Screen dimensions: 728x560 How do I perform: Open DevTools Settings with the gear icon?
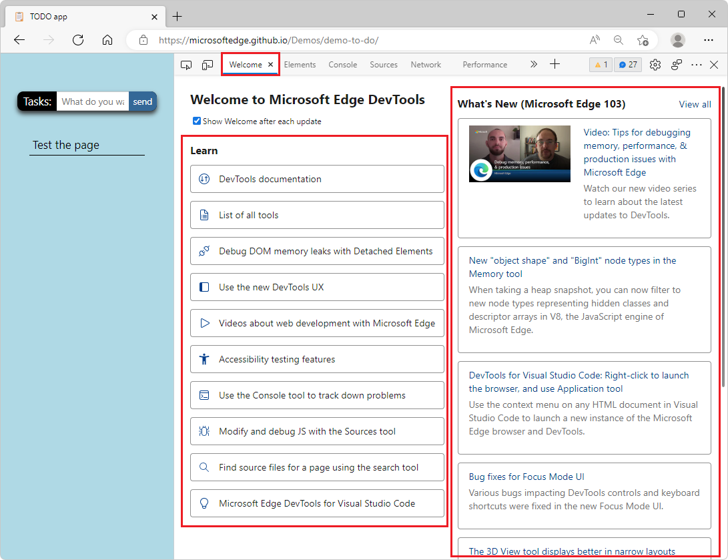[x=655, y=64]
